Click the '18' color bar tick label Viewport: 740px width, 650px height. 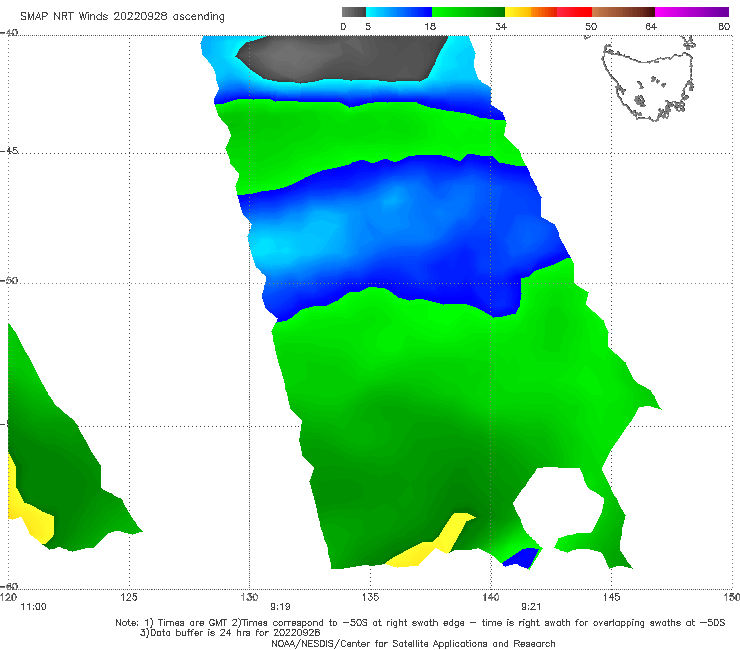click(430, 26)
